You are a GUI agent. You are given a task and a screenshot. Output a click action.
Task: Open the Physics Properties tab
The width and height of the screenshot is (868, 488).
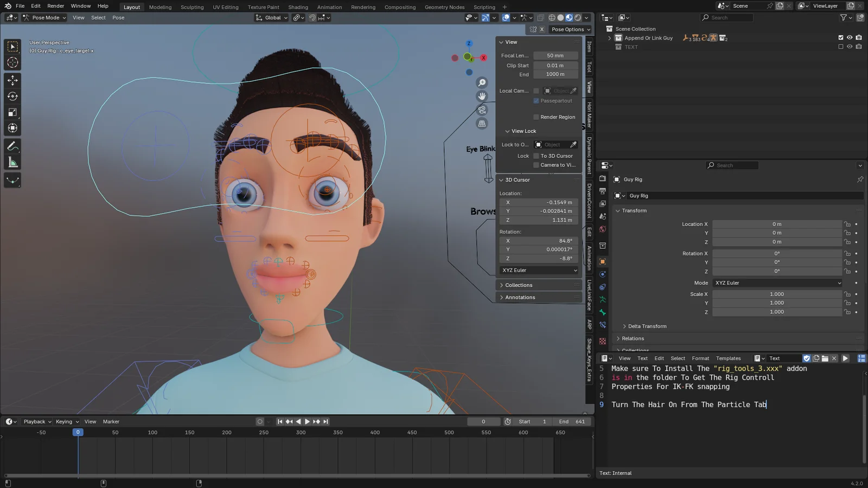click(602, 274)
